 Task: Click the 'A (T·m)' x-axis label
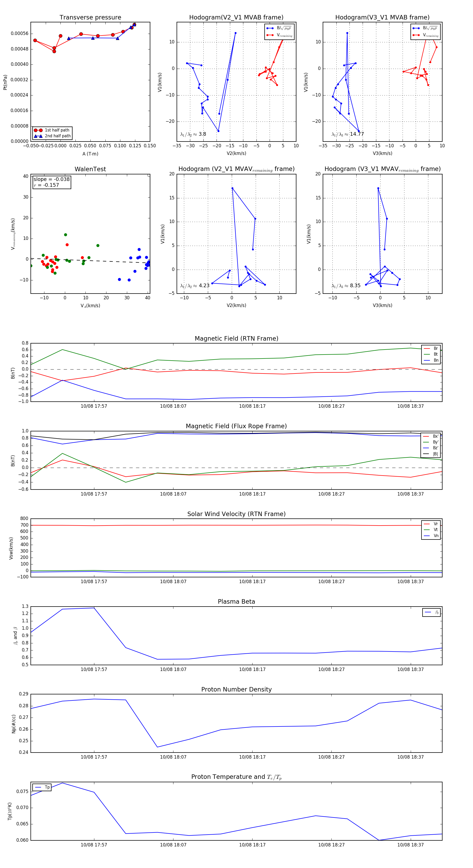pyautogui.click(x=90, y=154)
